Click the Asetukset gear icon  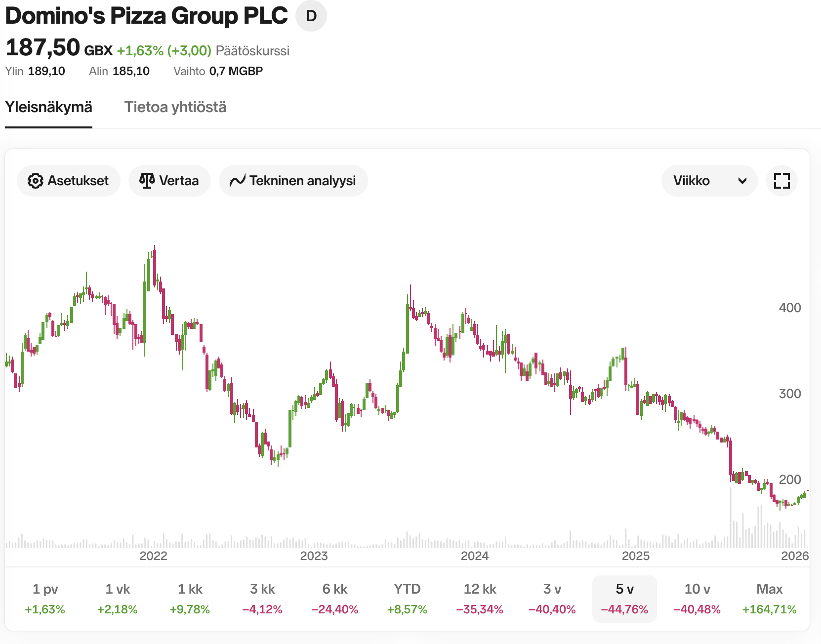click(x=36, y=181)
